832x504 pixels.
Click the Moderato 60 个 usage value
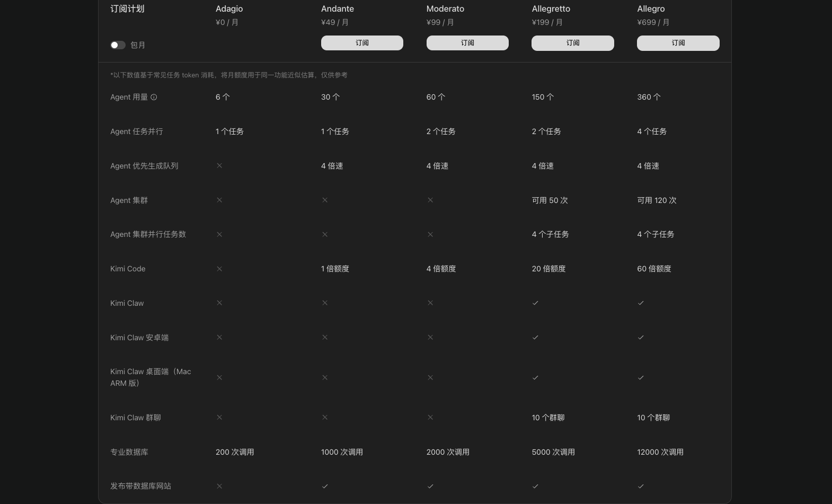(436, 97)
